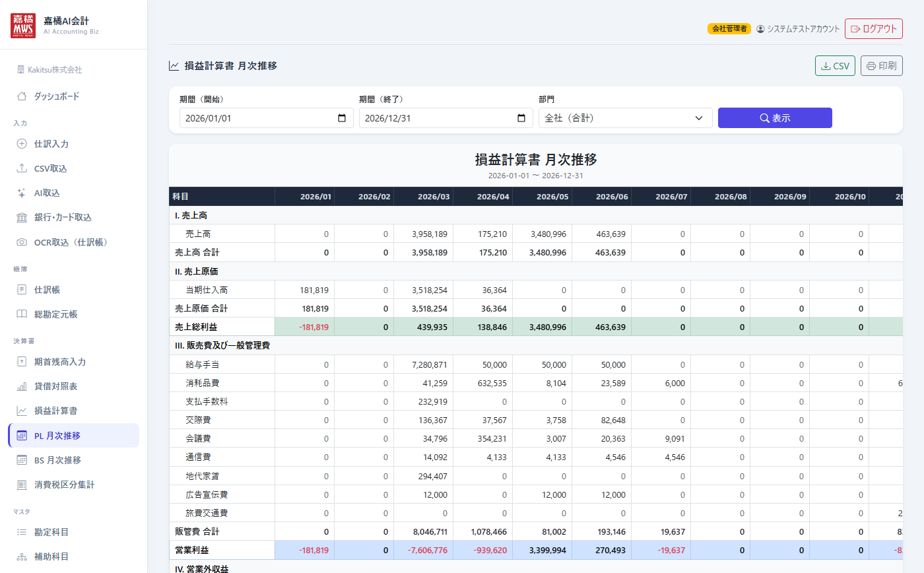Click the 2026/09 column header
924x573 pixels.
(779, 196)
